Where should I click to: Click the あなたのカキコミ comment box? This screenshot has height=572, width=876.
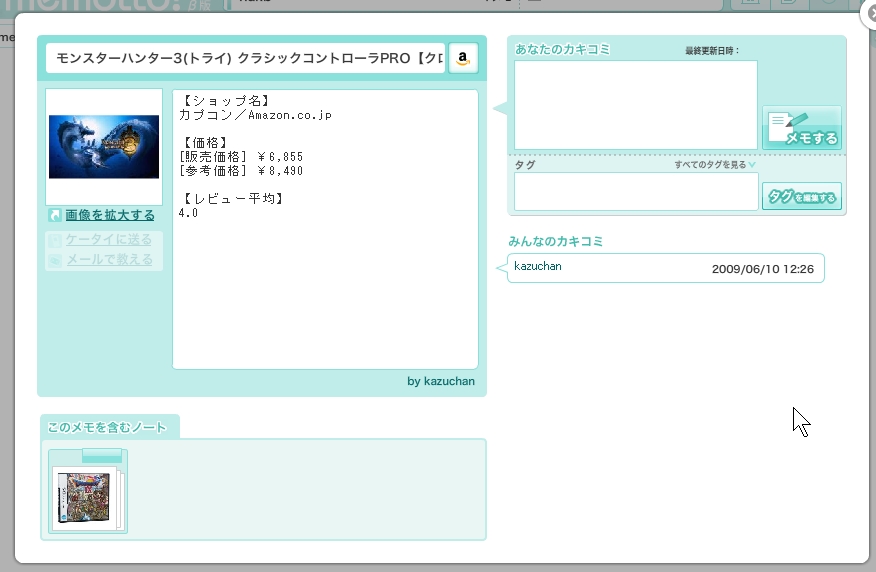coord(636,105)
